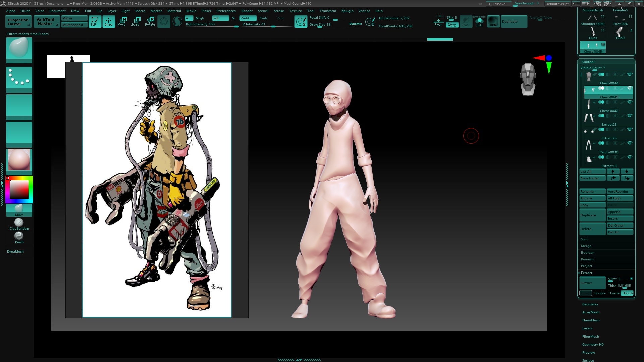
Task: Open SubTool Master
Action: 46,22
